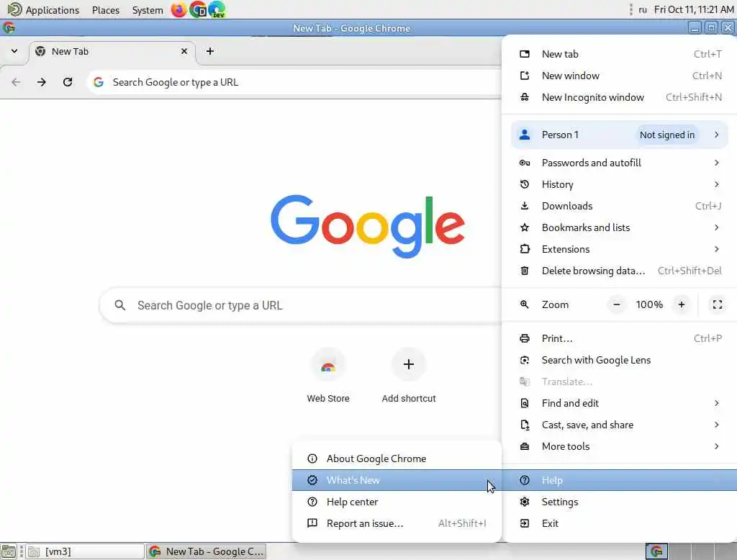Open Help center
737x560 pixels.
click(397, 502)
